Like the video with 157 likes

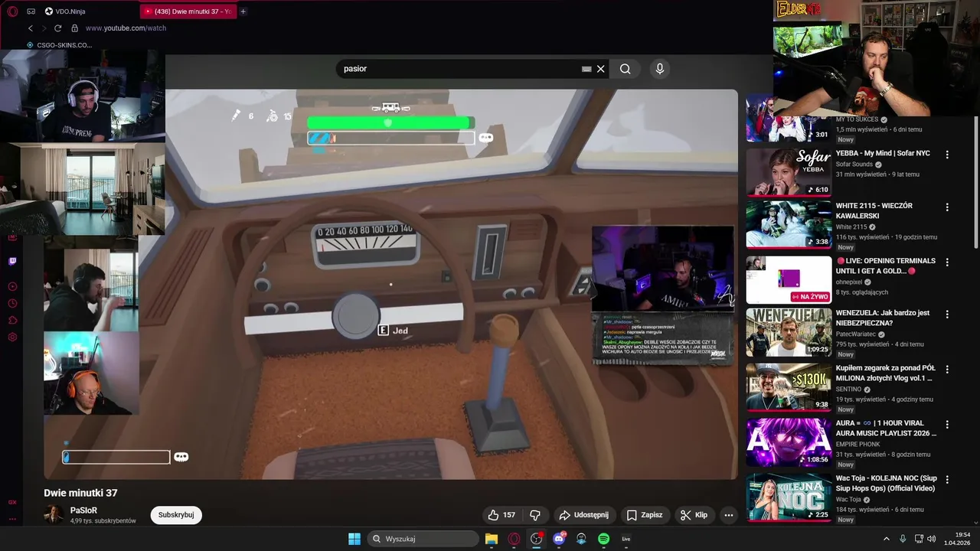tap(501, 515)
